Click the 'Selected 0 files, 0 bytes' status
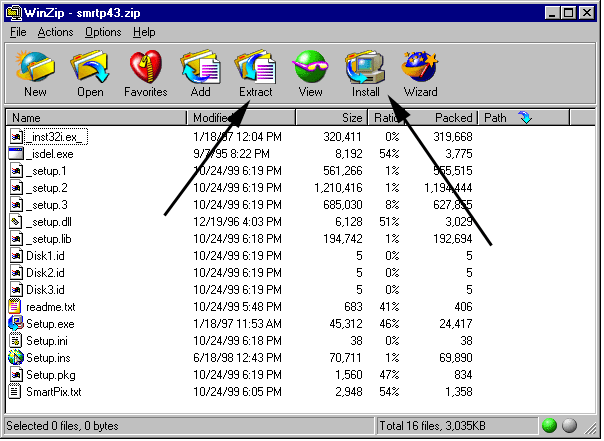The height and width of the screenshot is (441, 604). point(62,426)
